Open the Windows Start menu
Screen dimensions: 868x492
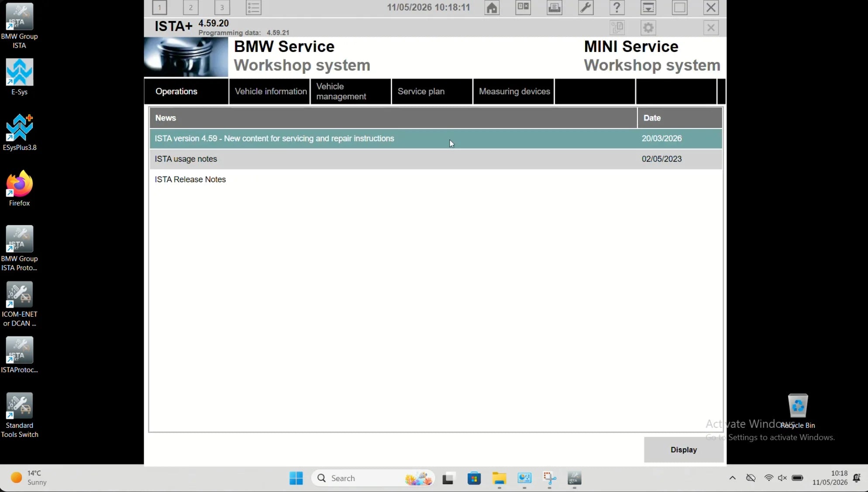click(x=296, y=478)
